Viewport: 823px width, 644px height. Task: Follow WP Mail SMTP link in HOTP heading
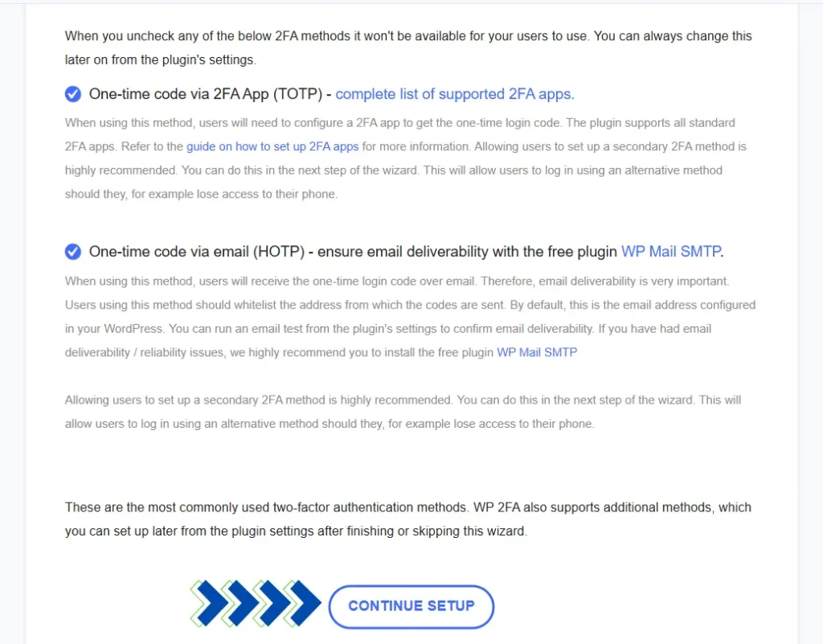[671, 252]
